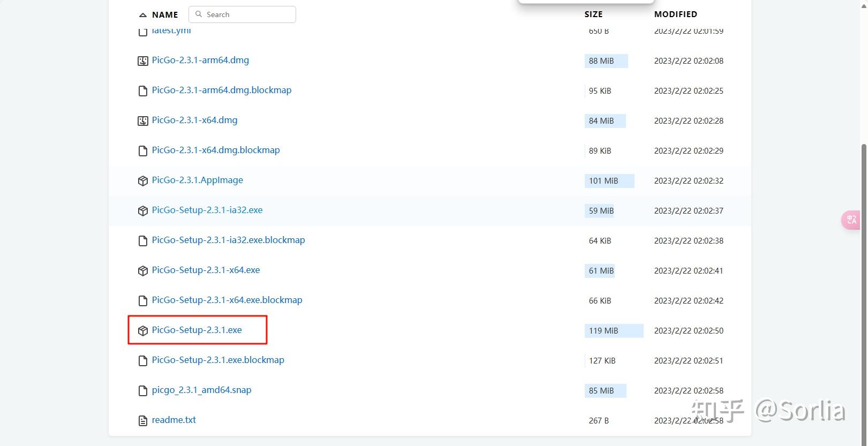Click modified time 2023/2/22 02:02:28
The width and height of the screenshot is (868, 446).
pos(689,121)
